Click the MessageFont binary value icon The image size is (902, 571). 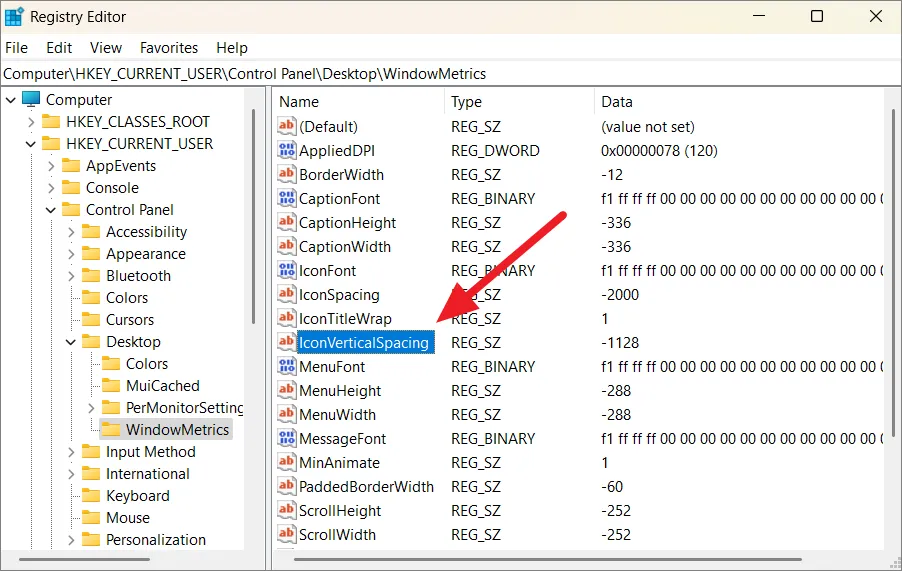pos(286,439)
